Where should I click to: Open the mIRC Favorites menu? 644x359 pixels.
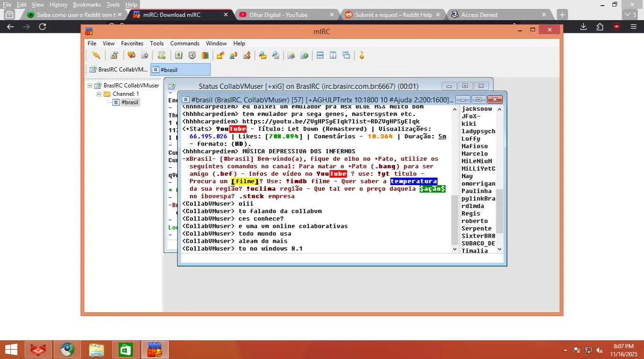pos(132,43)
